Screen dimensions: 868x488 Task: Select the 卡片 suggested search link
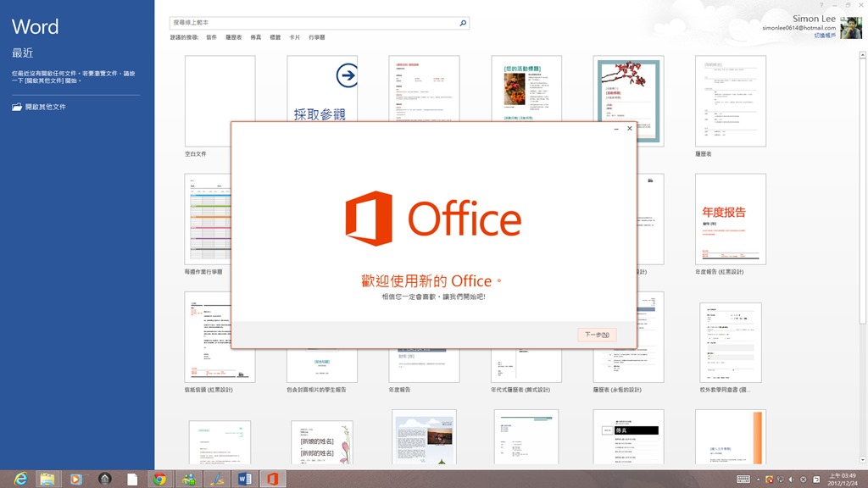point(294,37)
